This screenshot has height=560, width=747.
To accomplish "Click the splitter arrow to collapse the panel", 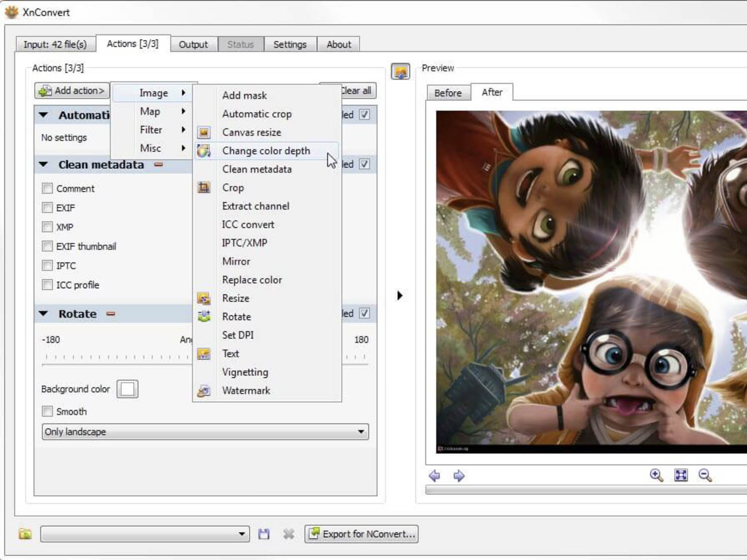I will pos(400,296).
